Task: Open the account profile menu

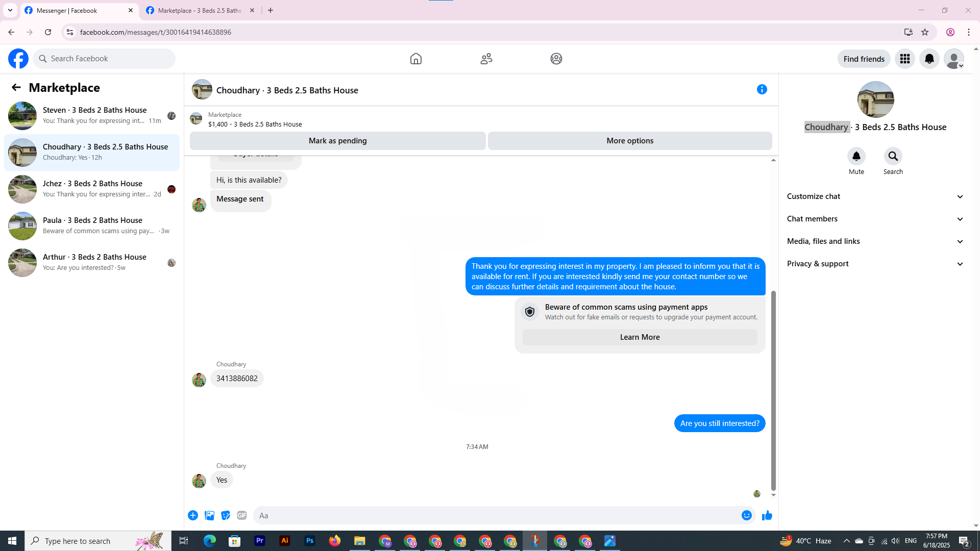Action: pyautogui.click(x=954, y=59)
